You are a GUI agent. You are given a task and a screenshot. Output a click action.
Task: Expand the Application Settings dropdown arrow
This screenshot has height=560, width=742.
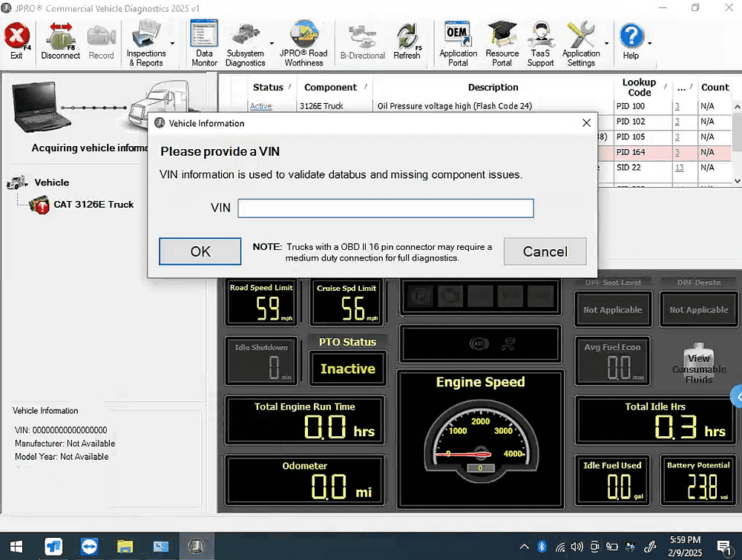click(607, 44)
